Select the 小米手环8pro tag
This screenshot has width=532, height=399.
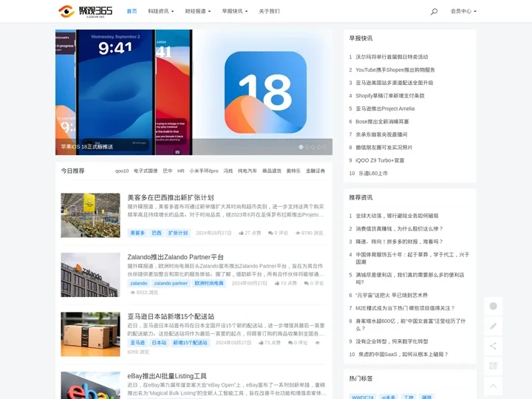[x=204, y=171]
